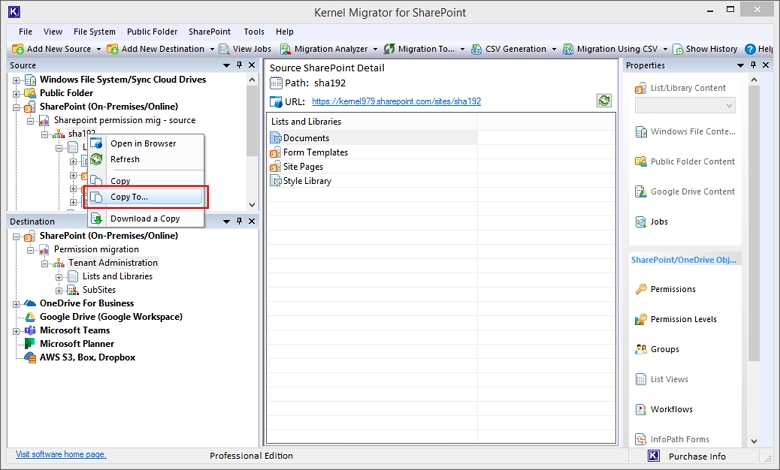The width and height of the screenshot is (780, 470).
Task: Click the OneDrive For Business cloud icon
Action: coord(30,303)
